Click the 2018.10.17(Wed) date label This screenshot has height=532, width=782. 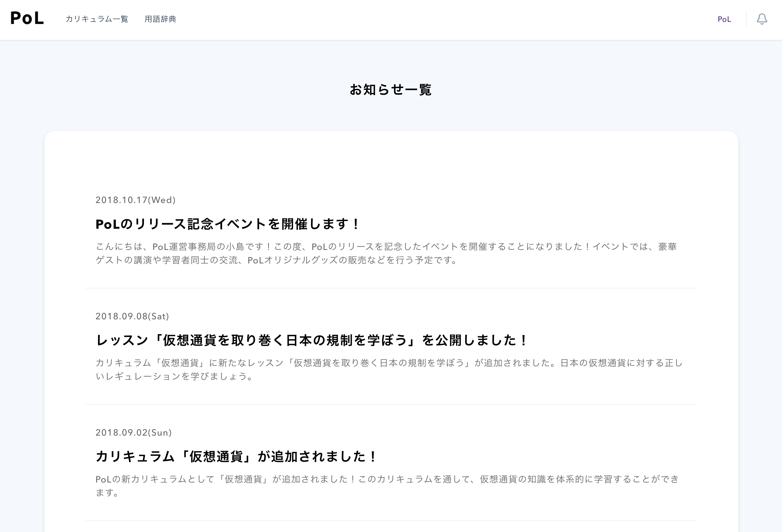tap(135, 200)
